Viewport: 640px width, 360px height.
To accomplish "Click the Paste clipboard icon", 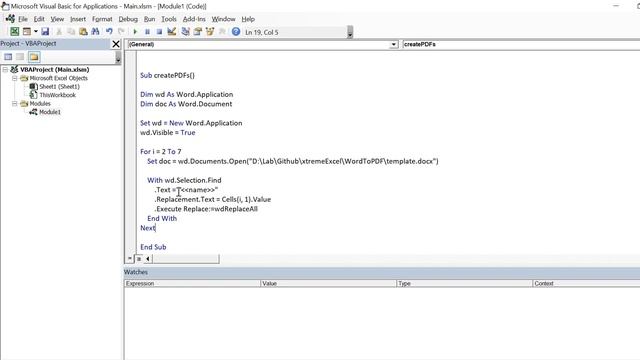I will click(x=83, y=31).
